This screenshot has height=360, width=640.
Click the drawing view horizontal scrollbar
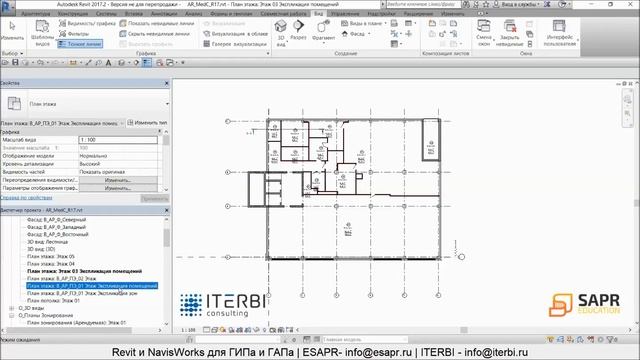pos(464,330)
